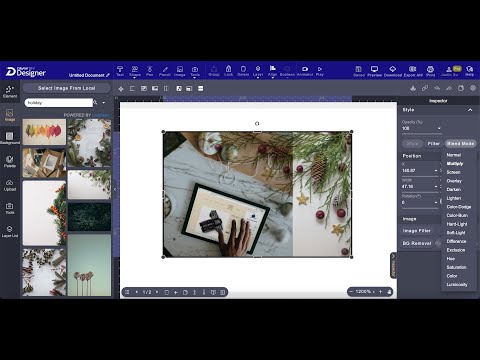Choose Lighten blend mode
480x360 pixels.
pyautogui.click(x=454, y=198)
